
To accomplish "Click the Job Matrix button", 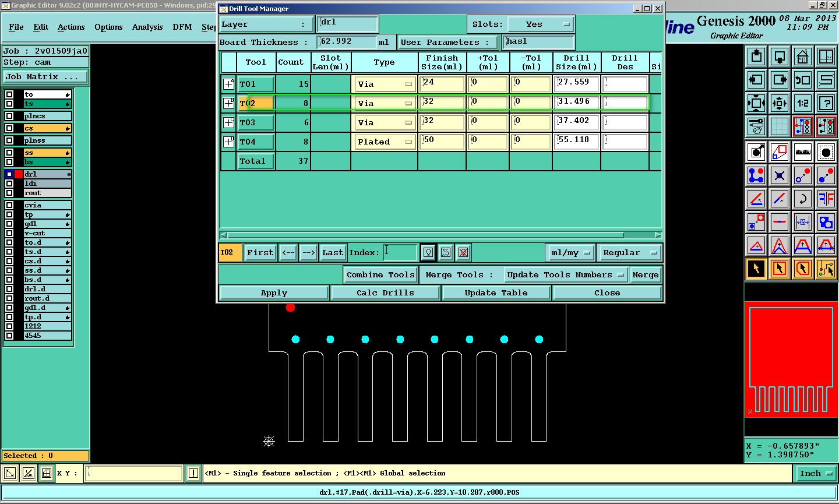I will point(45,77).
